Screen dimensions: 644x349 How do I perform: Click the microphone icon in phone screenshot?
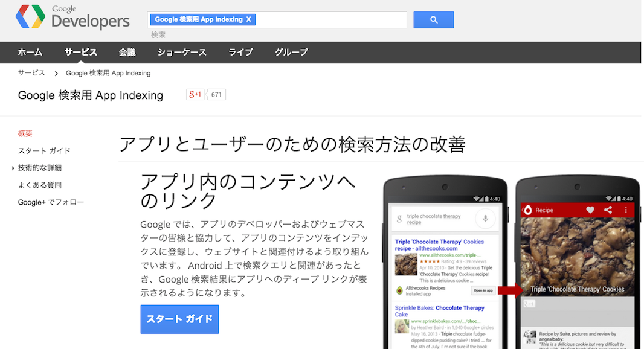(x=485, y=219)
